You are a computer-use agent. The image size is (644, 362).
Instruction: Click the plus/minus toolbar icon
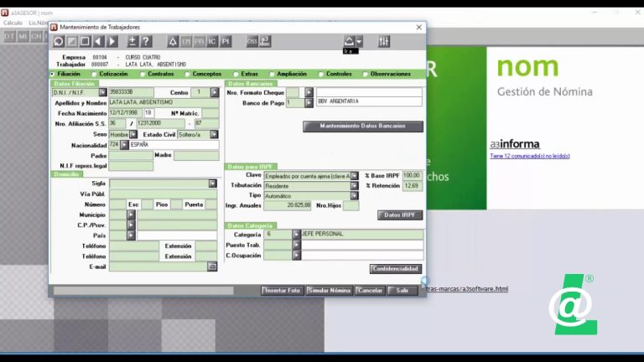click(132, 41)
